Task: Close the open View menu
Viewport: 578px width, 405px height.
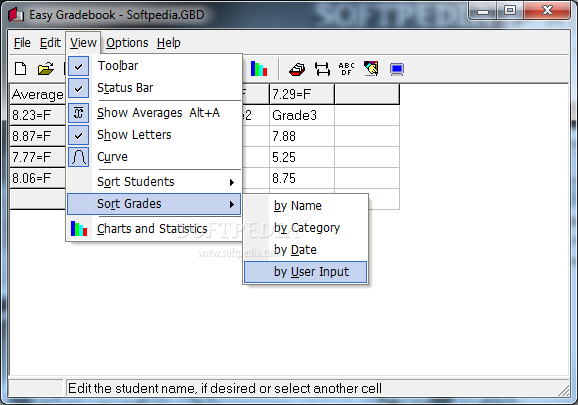Action: point(83,43)
